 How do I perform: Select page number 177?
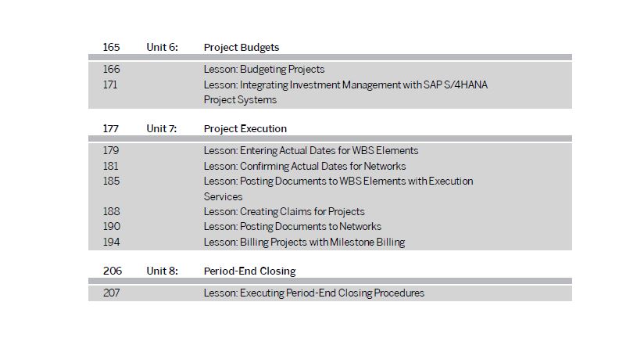pyautogui.click(x=111, y=128)
